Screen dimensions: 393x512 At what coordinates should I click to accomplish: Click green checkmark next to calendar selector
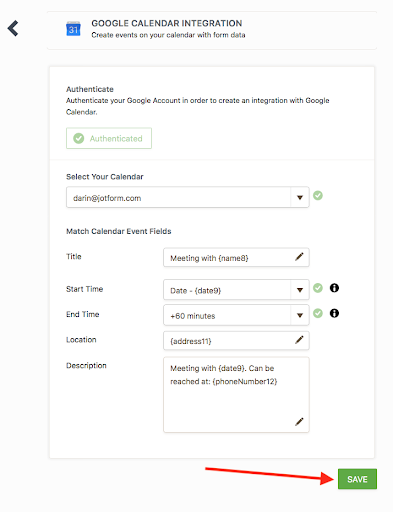pyautogui.click(x=318, y=196)
